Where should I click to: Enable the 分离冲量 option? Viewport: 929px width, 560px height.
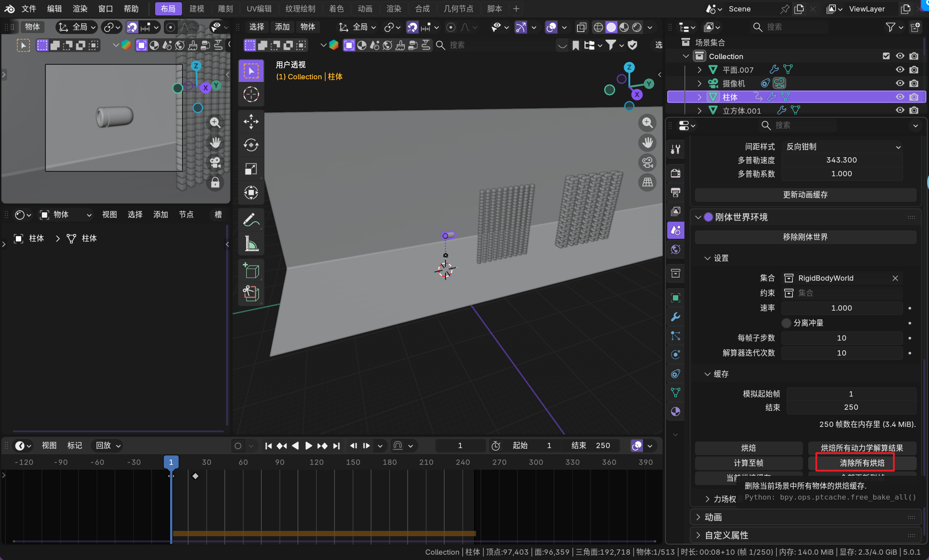(x=786, y=323)
